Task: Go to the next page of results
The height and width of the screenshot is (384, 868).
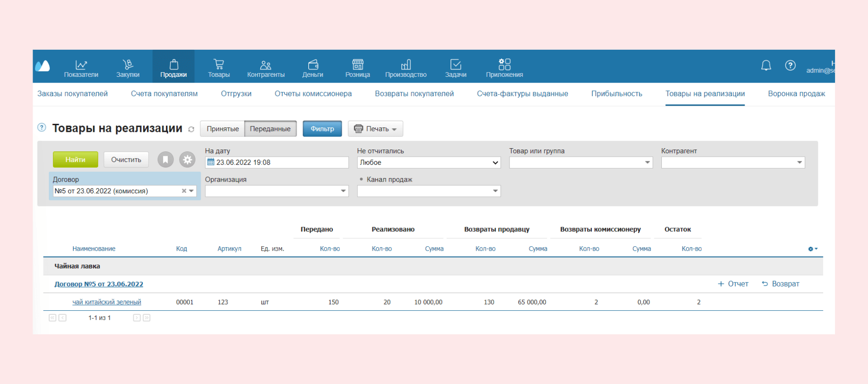Action: (x=137, y=318)
